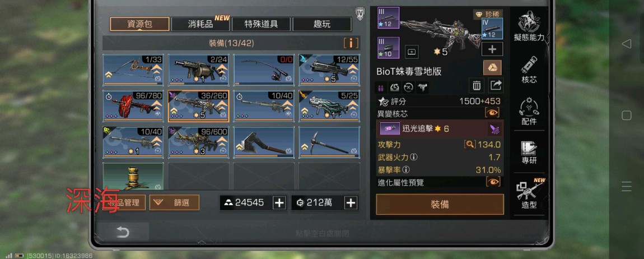Add currency with plus beside 24545

tap(279, 203)
